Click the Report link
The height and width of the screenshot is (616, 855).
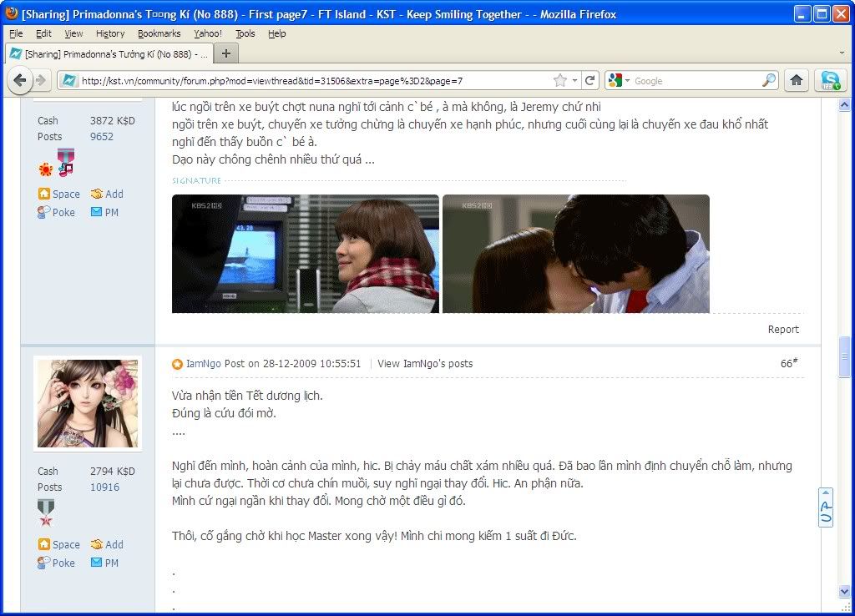click(783, 329)
